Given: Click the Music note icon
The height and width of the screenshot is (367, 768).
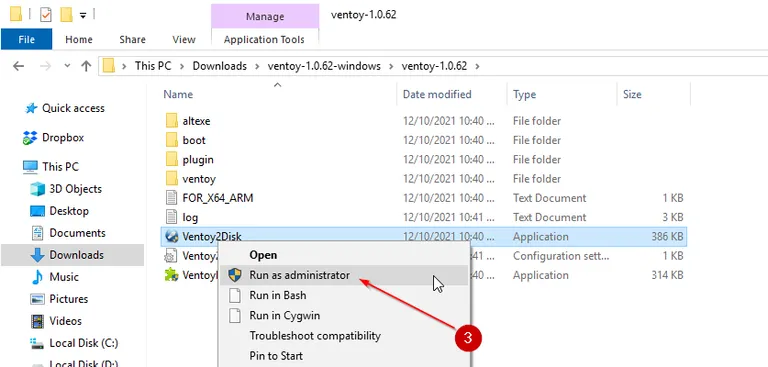Looking at the screenshot, I should tap(37, 277).
